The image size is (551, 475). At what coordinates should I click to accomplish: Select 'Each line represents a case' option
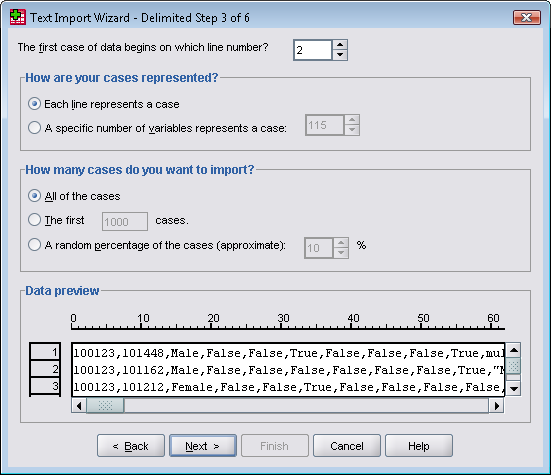(34, 104)
